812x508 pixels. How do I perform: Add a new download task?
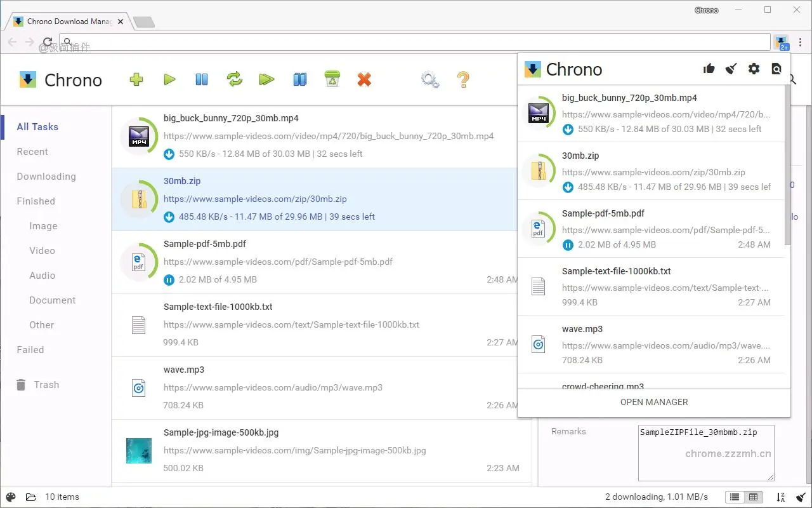click(x=136, y=79)
